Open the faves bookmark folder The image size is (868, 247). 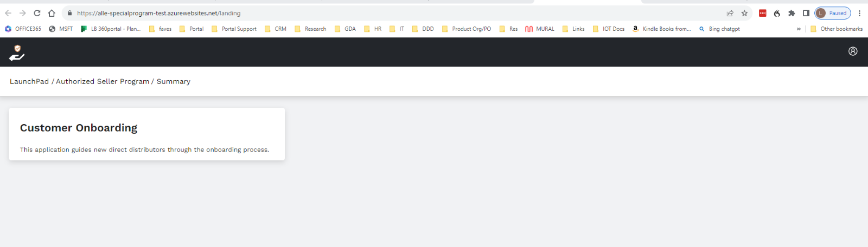160,29
